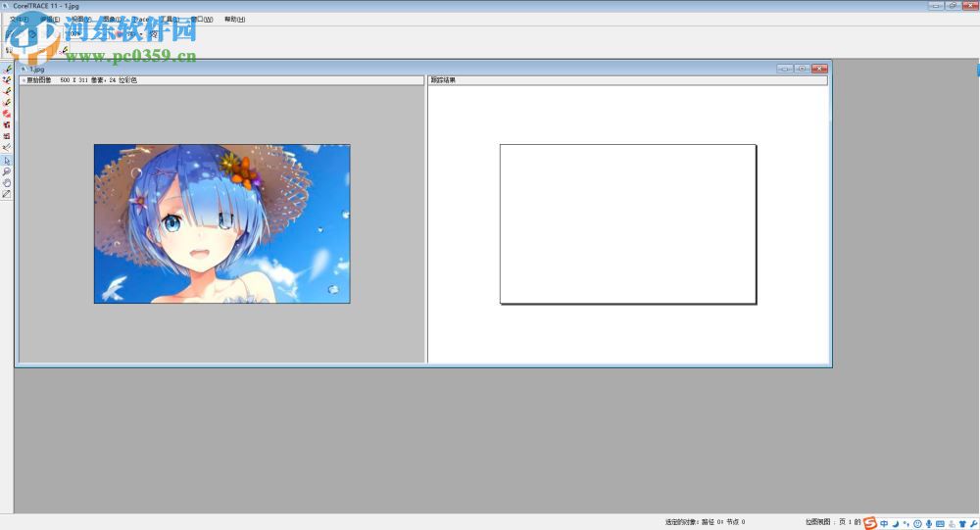Select the fourth pen-shaped trace tool
Image resolution: width=980 pixels, height=530 pixels.
pyautogui.click(x=7, y=102)
